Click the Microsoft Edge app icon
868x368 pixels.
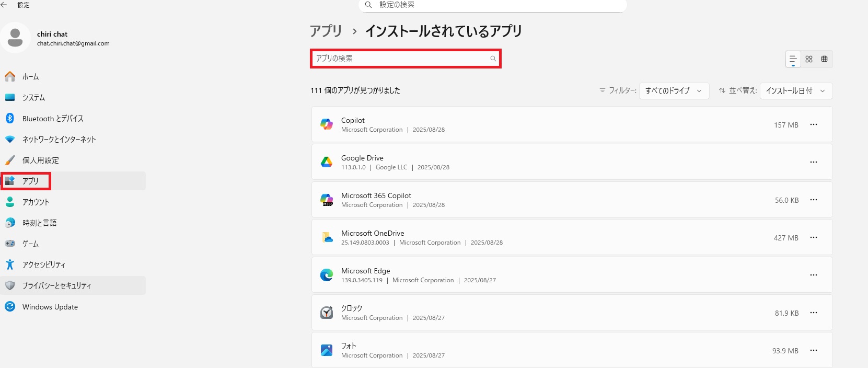pos(327,275)
